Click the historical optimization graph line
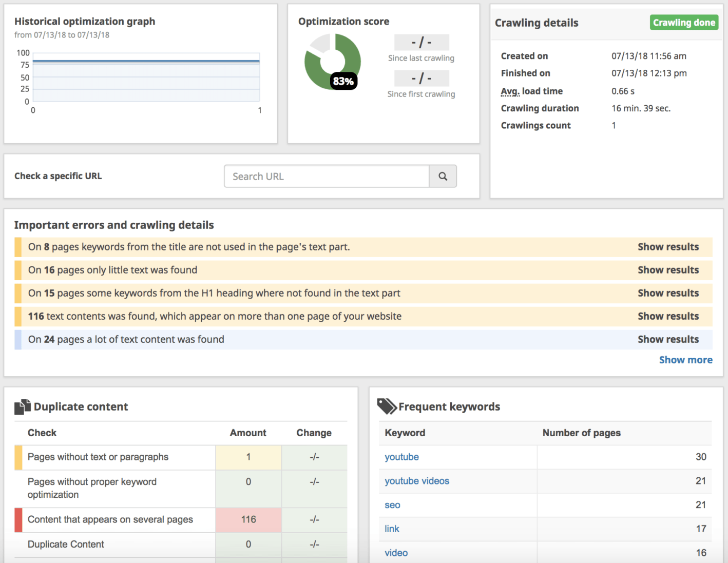The image size is (728, 563). tap(146, 61)
